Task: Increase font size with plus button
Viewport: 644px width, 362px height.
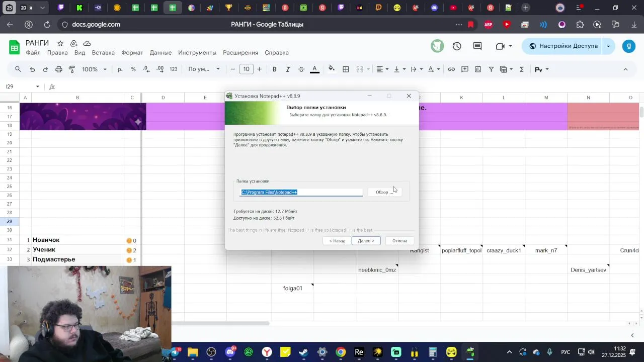Action: pyautogui.click(x=259, y=69)
